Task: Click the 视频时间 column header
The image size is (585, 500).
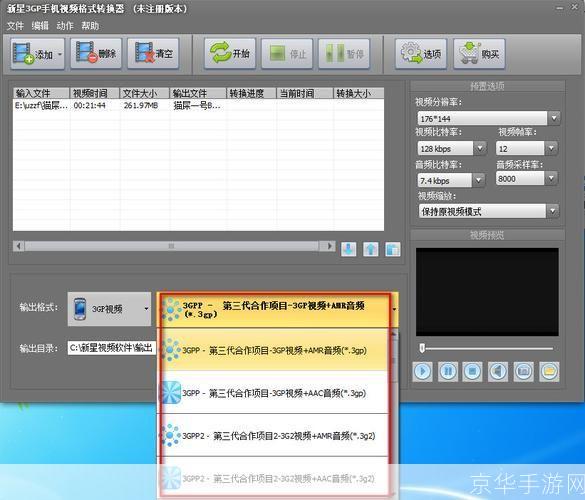Action: point(95,93)
